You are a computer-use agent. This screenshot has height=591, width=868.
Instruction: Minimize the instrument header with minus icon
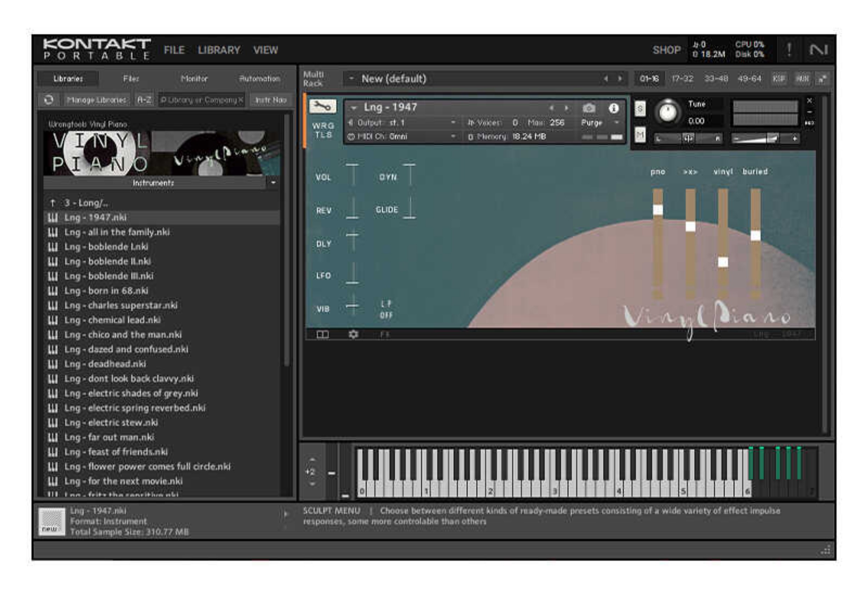coord(809,112)
